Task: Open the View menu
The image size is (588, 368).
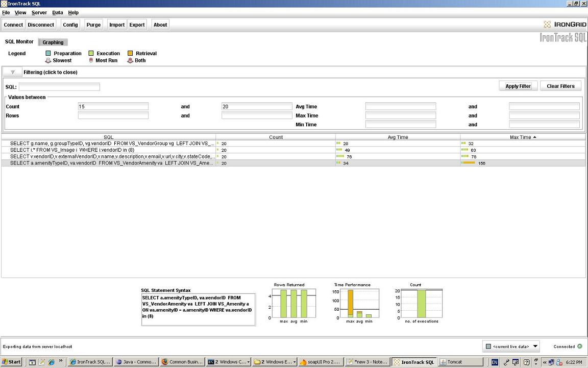Action: pyautogui.click(x=20, y=12)
